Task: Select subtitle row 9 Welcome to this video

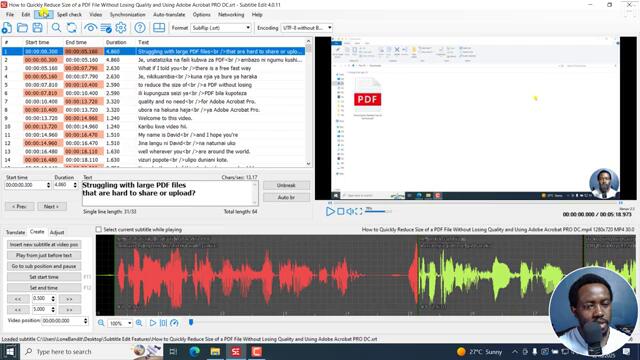Action: tap(154, 118)
